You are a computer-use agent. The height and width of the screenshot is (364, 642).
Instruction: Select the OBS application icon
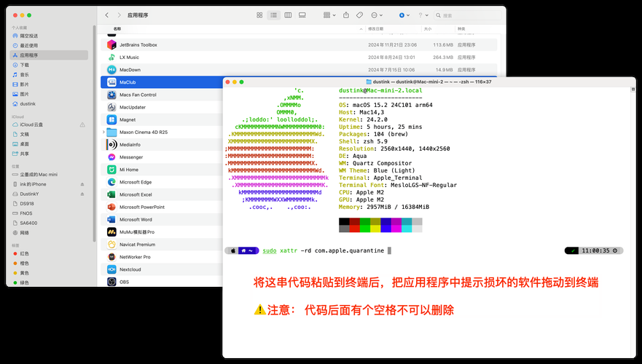tap(111, 282)
